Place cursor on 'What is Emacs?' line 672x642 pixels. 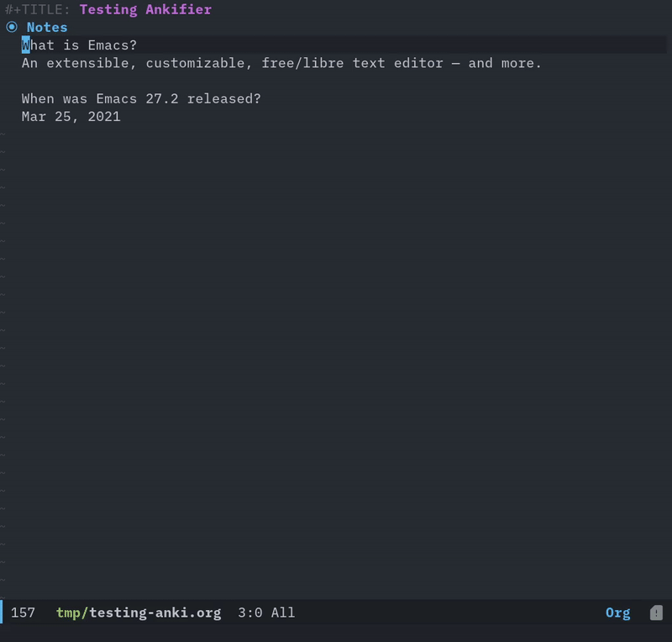tap(79, 45)
